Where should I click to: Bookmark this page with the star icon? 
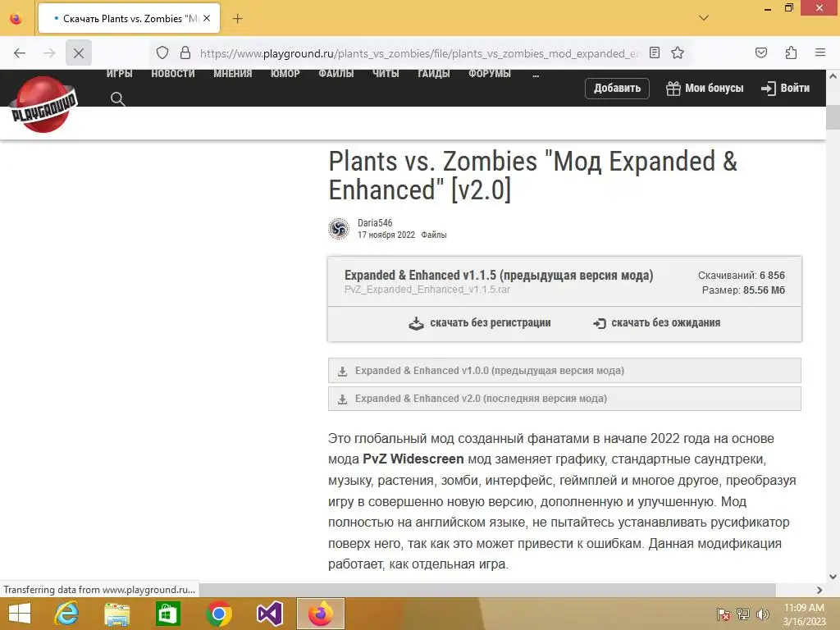point(677,52)
